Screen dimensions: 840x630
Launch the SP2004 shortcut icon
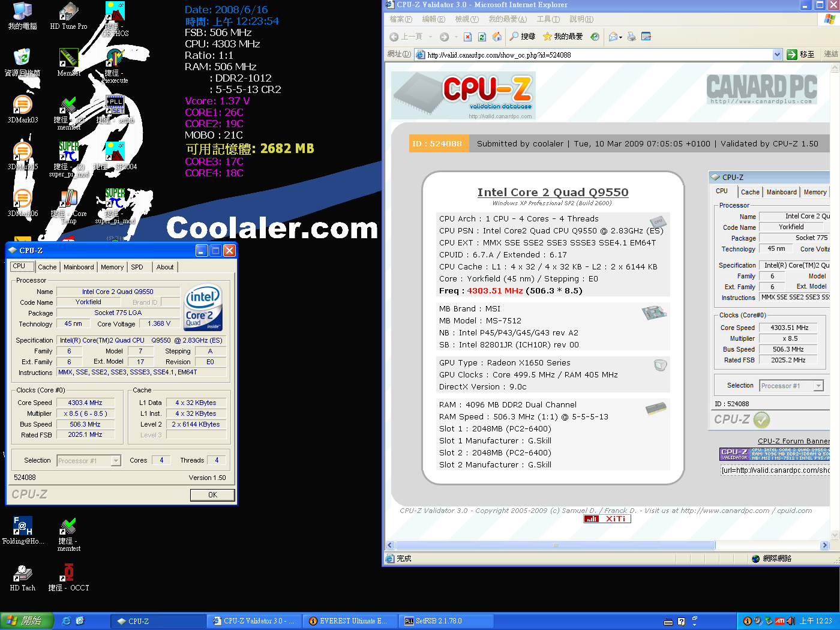coord(115,156)
